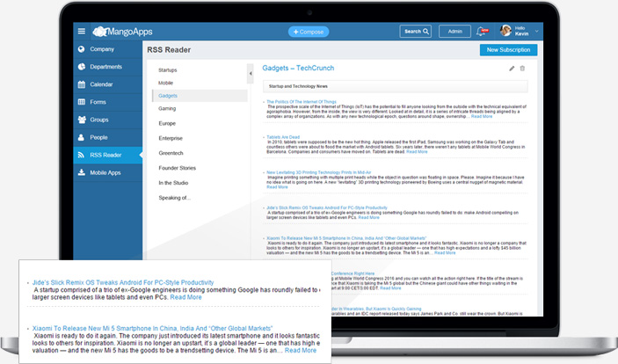Click Read More on 3D Printing article
The height and width of the screenshot is (364, 618).
pyautogui.click(x=277, y=187)
